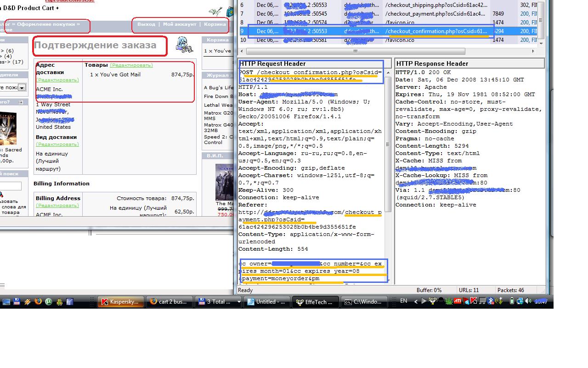588x368 pixels.
Task: Launch Firefox from quick launch bar
Action: tap(38, 302)
